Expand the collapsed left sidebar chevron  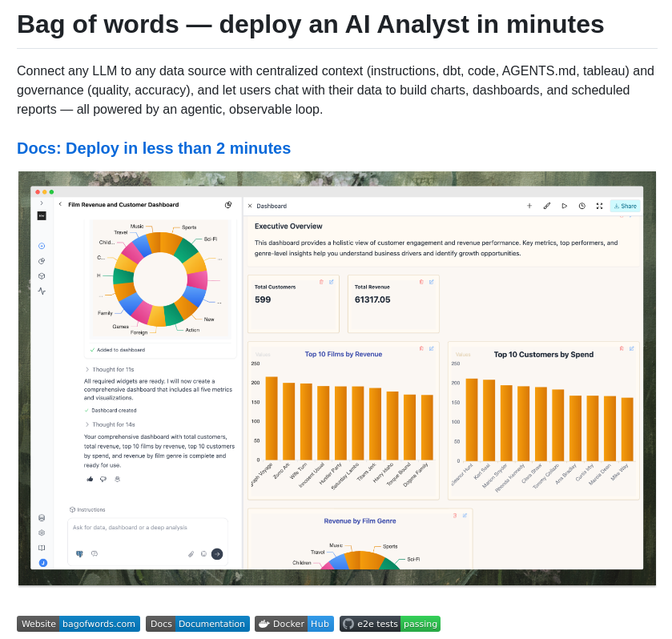point(42,203)
